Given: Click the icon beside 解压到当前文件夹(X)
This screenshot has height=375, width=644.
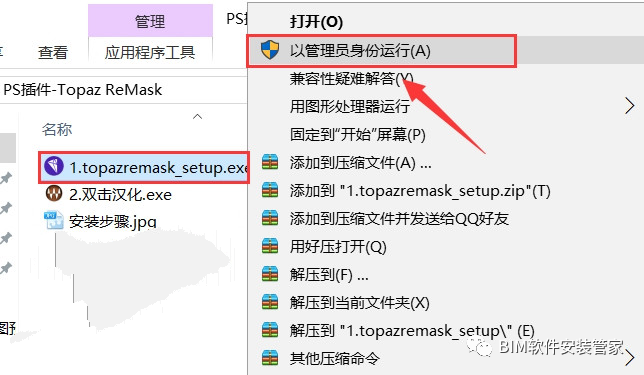Looking at the screenshot, I should 270,302.
